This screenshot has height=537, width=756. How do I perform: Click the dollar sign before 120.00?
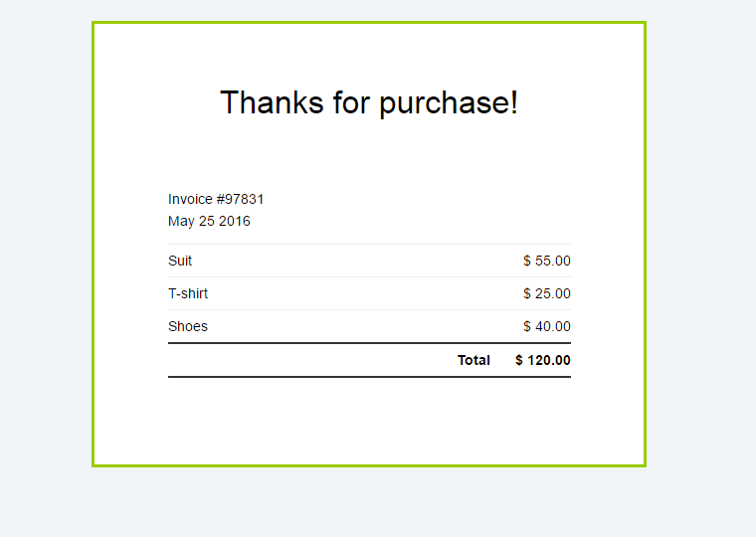[519, 360]
